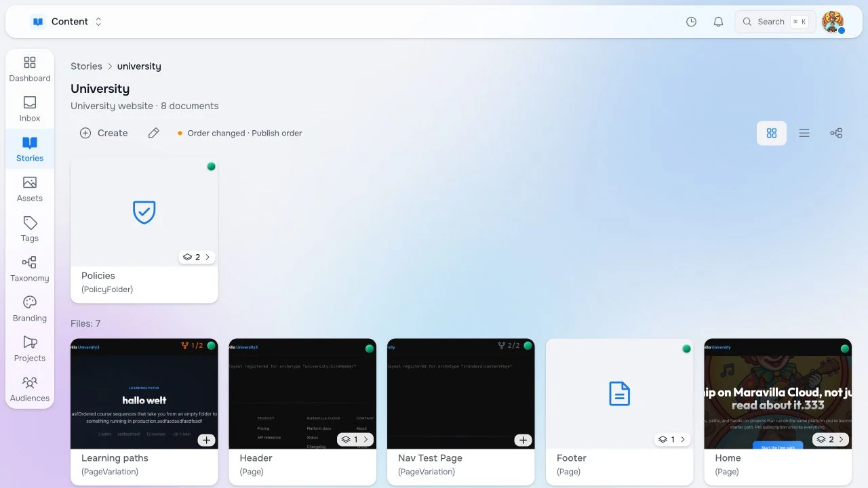
Task: Click the university breadcrumb
Action: tap(139, 66)
